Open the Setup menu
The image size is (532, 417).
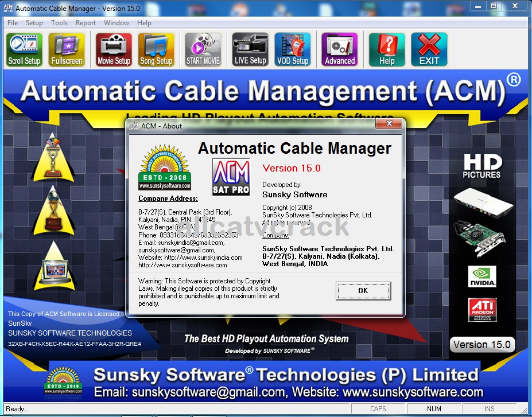tap(34, 23)
